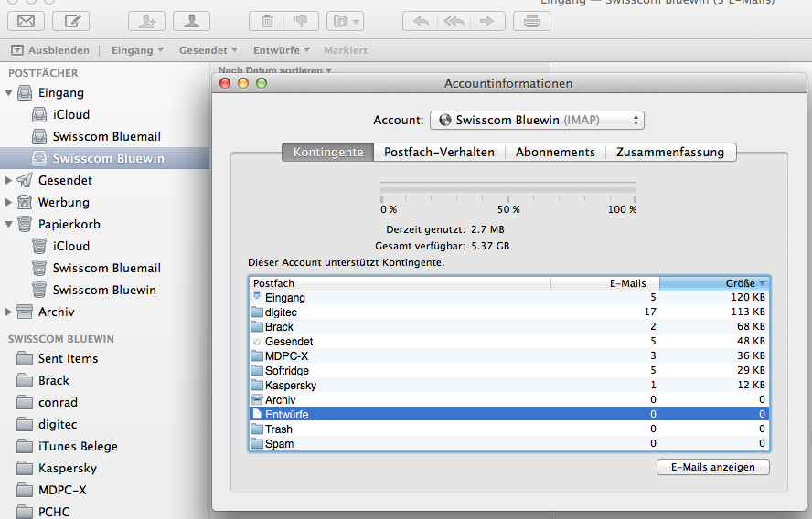The image size is (812, 519).
Task: Switch to the Postfach-Verhalten tab
Action: point(439,152)
